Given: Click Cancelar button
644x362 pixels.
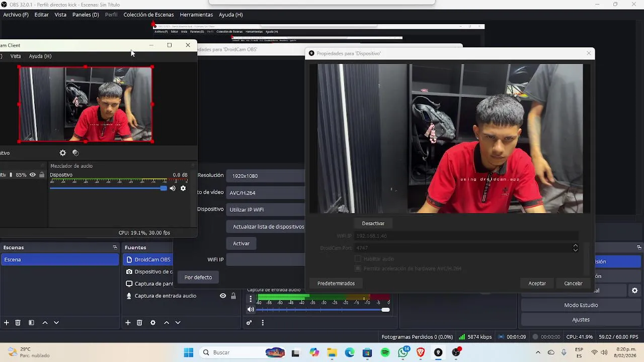Looking at the screenshot, I should point(573,284).
